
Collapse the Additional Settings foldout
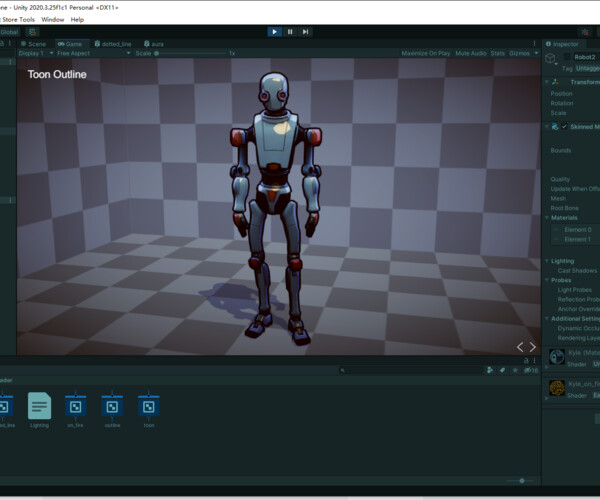tap(546, 319)
